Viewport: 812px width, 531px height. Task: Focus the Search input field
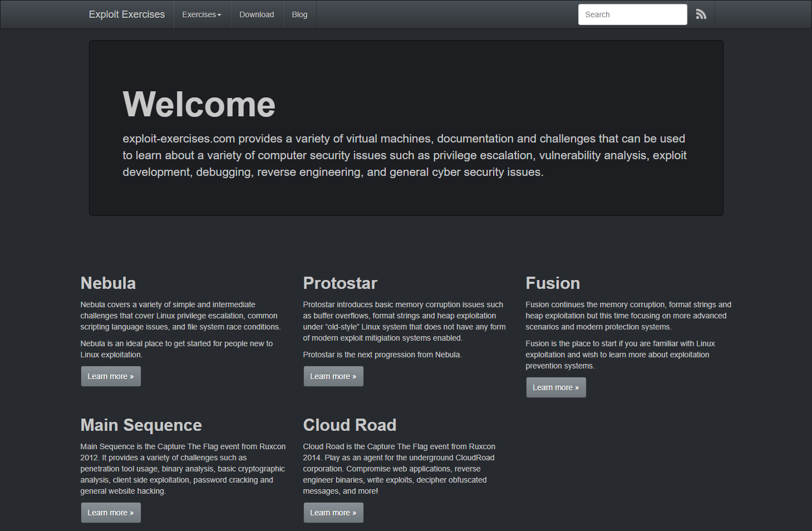click(633, 14)
